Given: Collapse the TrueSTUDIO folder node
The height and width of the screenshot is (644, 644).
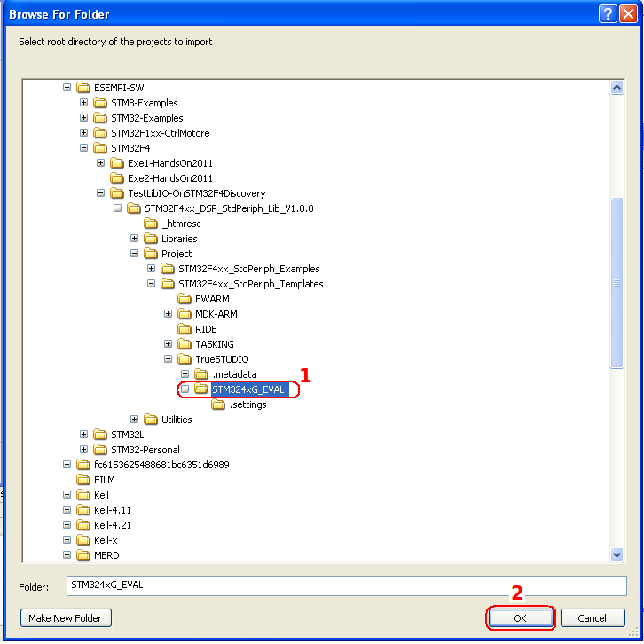Looking at the screenshot, I should (x=168, y=359).
